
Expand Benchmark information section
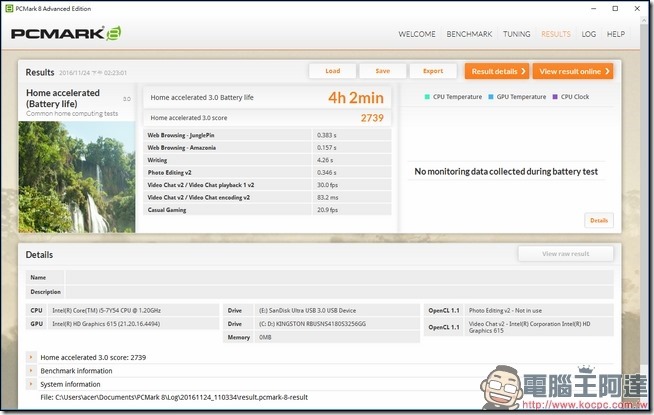click(x=31, y=370)
